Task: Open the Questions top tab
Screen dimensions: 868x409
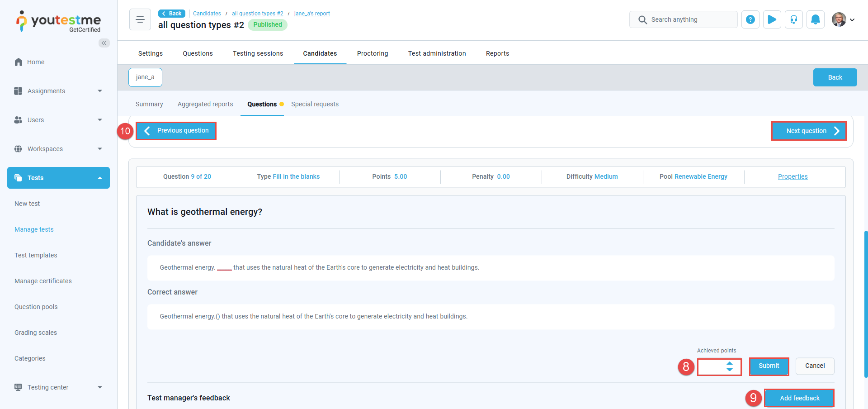Action: 198,53
